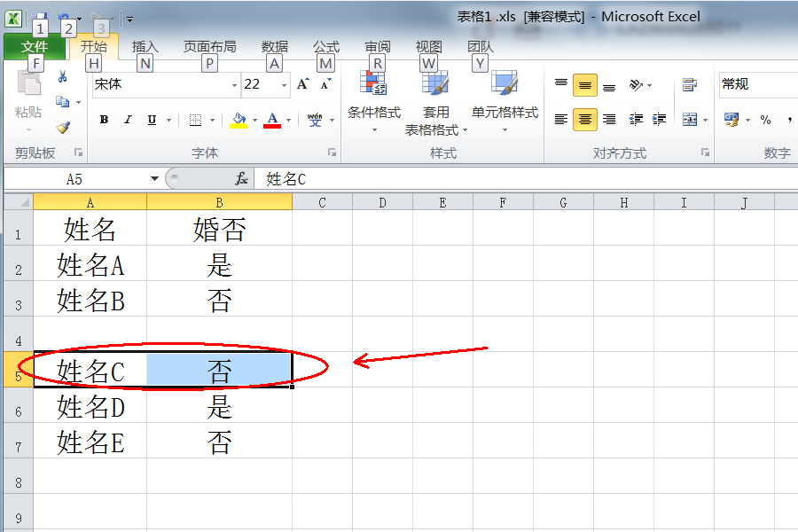Toggle align text left
This screenshot has width=798, height=532.
click(561, 120)
